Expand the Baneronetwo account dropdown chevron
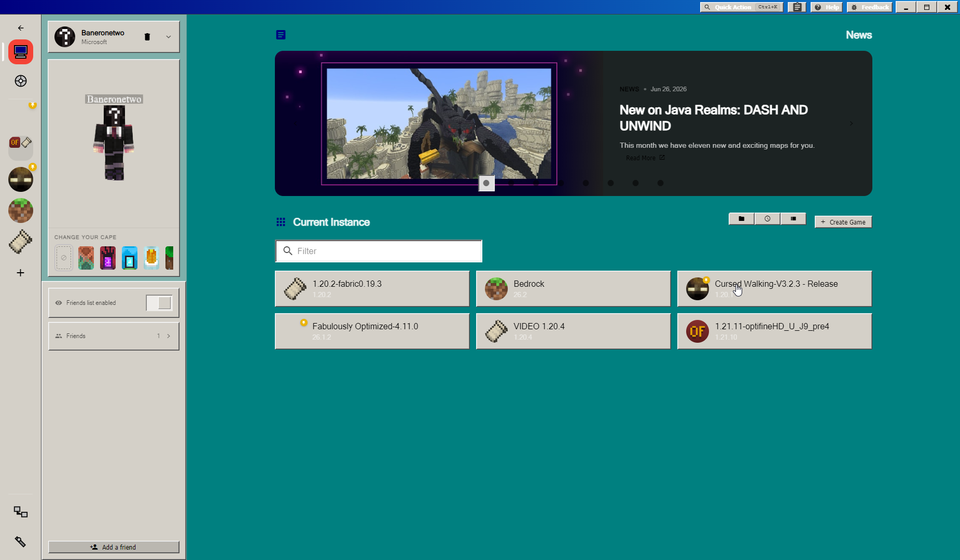 point(169,37)
